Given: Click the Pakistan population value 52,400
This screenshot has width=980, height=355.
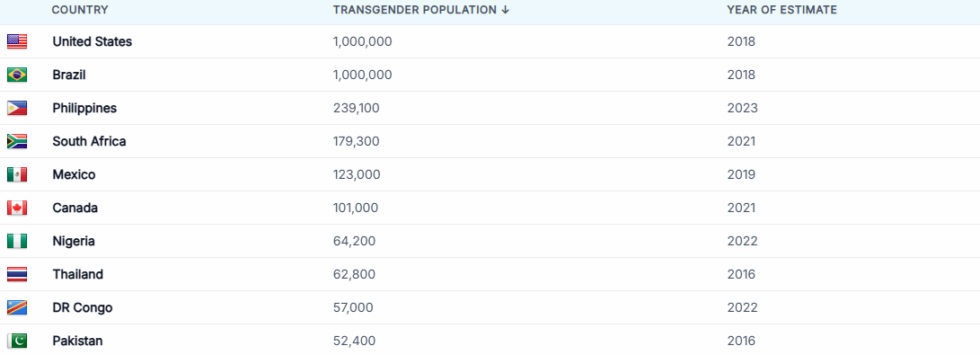Looking at the screenshot, I should click(x=355, y=341).
